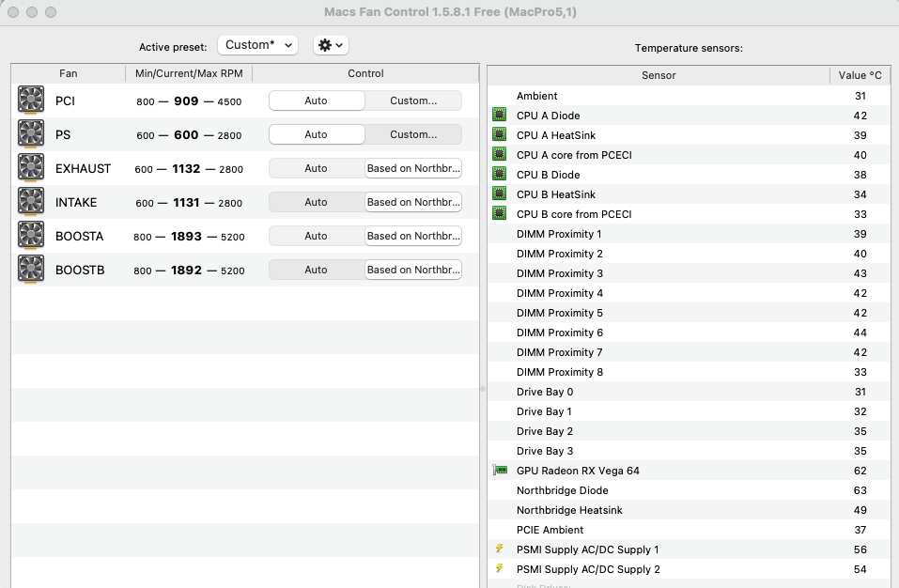Screen dimensions: 899x588
Task: Click INTAKE Based on Northbridge control
Action: click(413, 202)
